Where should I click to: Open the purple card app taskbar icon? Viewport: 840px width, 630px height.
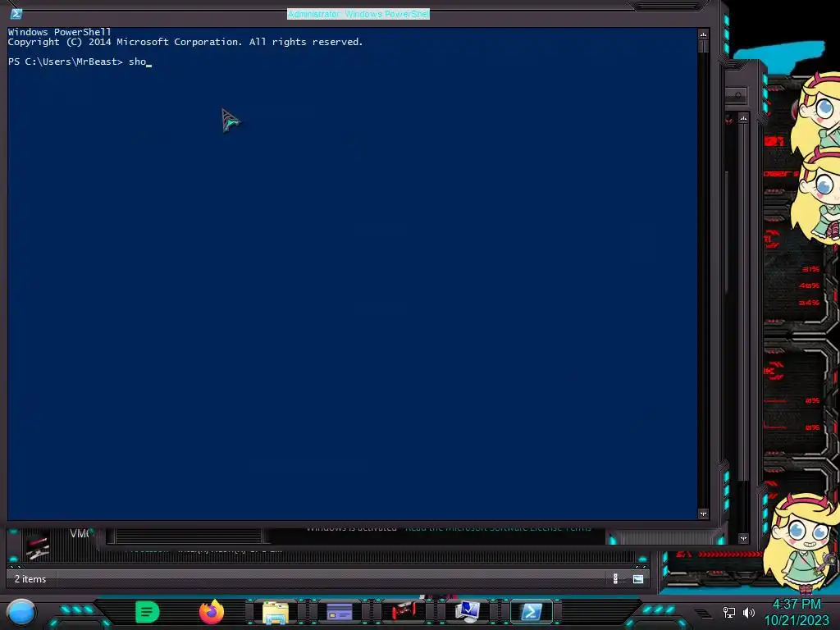point(339,612)
